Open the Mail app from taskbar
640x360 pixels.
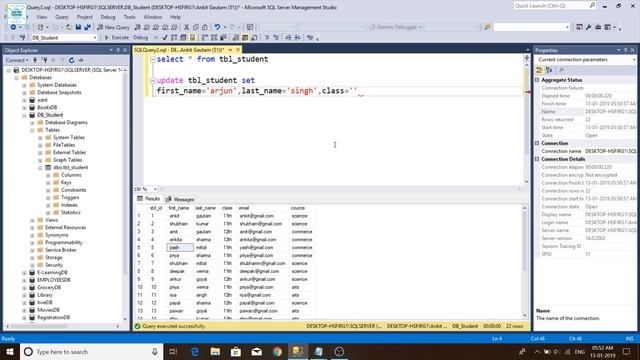pyautogui.click(x=256, y=351)
